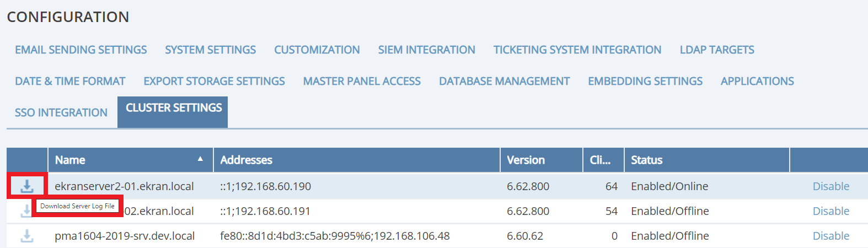Download server log for pma1604-2019-srv.dev.local
The image size is (868, 248).
(26, 236)
